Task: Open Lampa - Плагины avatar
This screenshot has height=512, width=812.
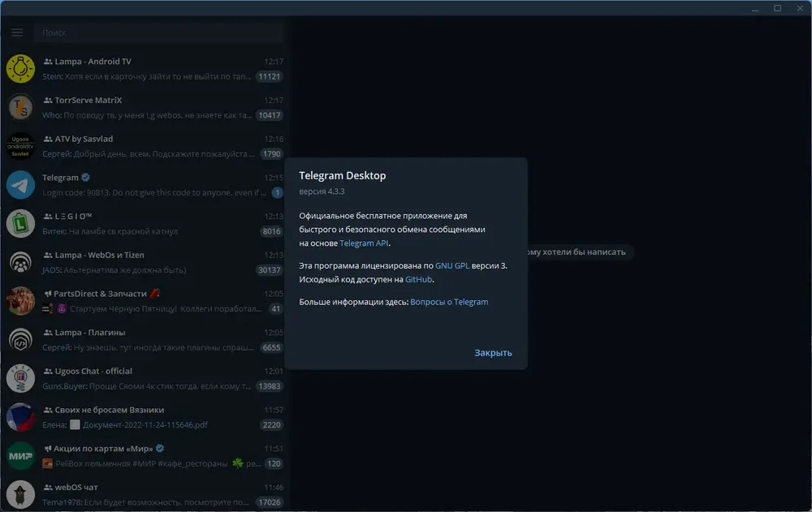Action: (20, 340)
